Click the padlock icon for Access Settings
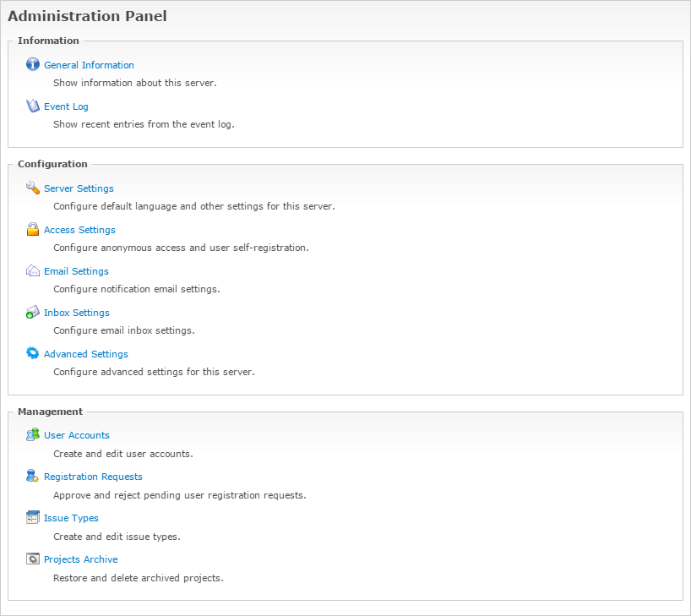691x616 pixels. click(33, 229)
